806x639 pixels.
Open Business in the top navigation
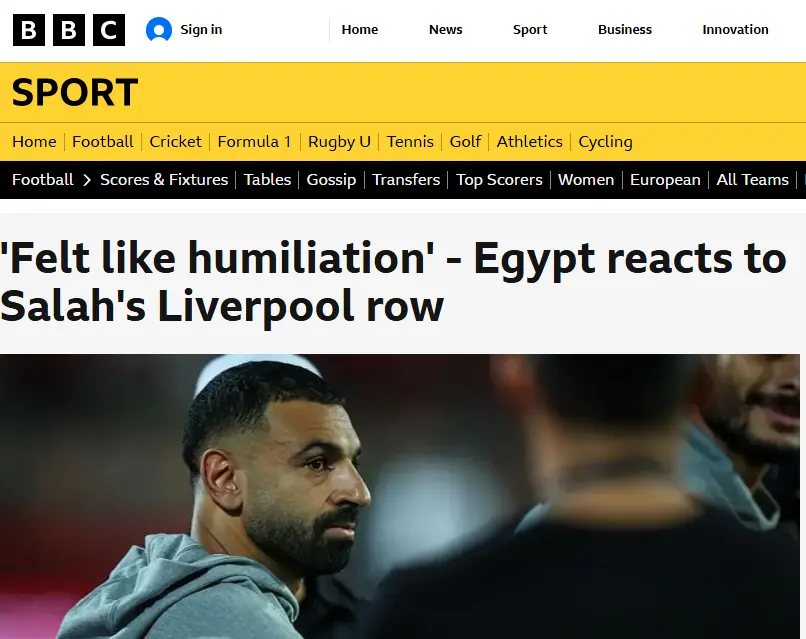[625, 30]
